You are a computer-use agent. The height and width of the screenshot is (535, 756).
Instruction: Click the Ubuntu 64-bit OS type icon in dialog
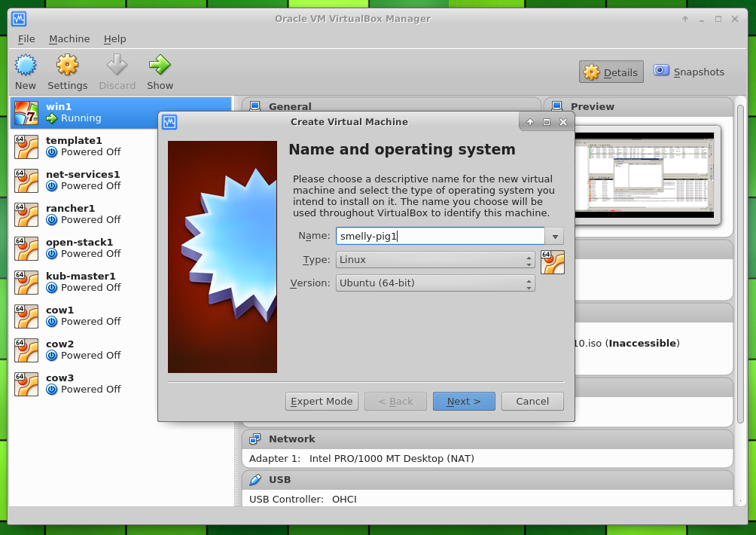(553, 262)
